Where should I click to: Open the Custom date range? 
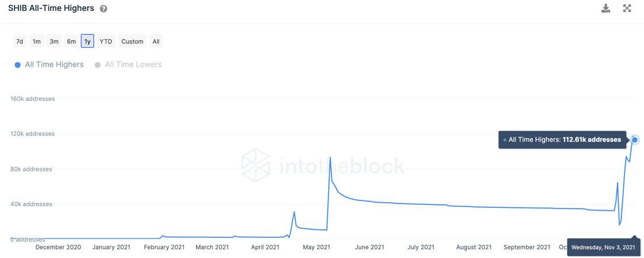coord(132,41)
